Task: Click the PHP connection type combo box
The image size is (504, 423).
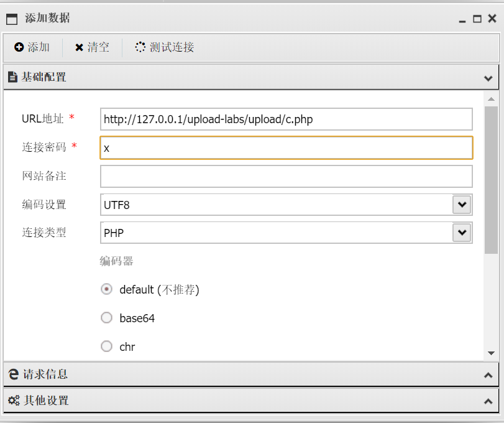Action: pyautogui.click(x=286, y=233)
